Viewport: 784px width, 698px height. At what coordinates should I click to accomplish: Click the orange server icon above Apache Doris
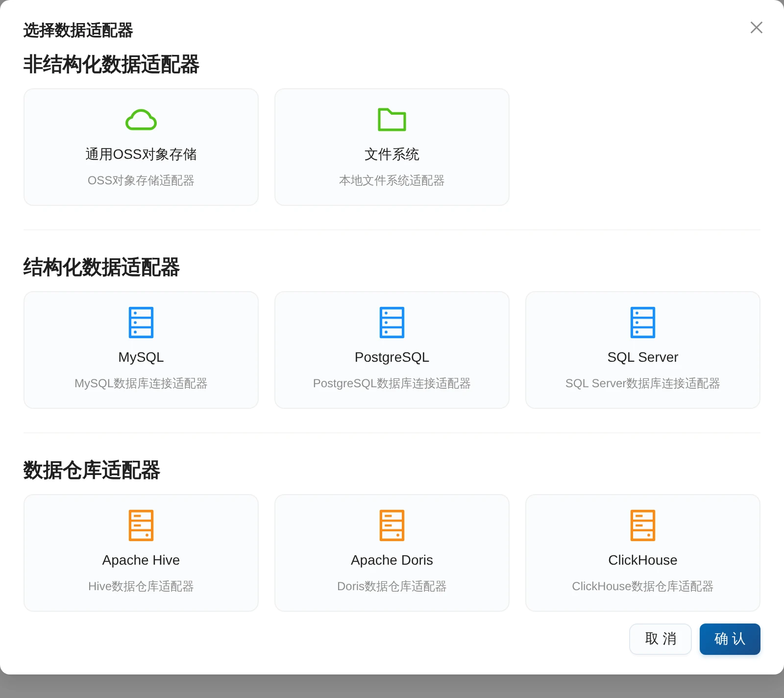click(x=392, y=525)
